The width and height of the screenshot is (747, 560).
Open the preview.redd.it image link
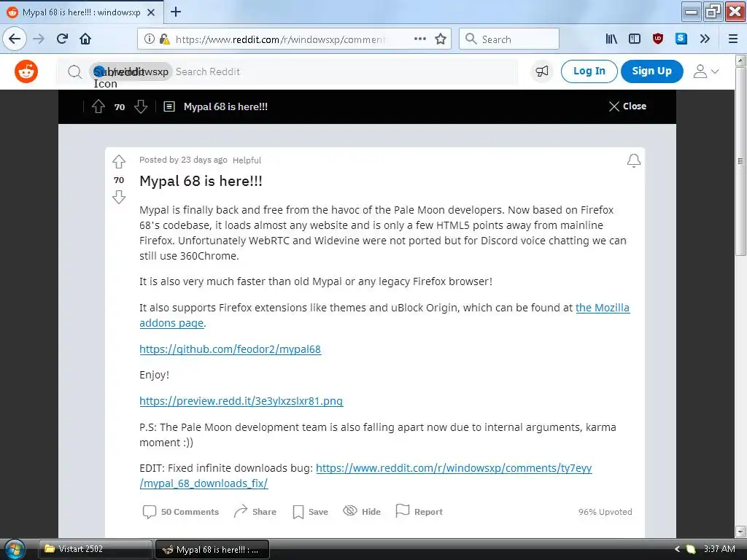(241, 401)
